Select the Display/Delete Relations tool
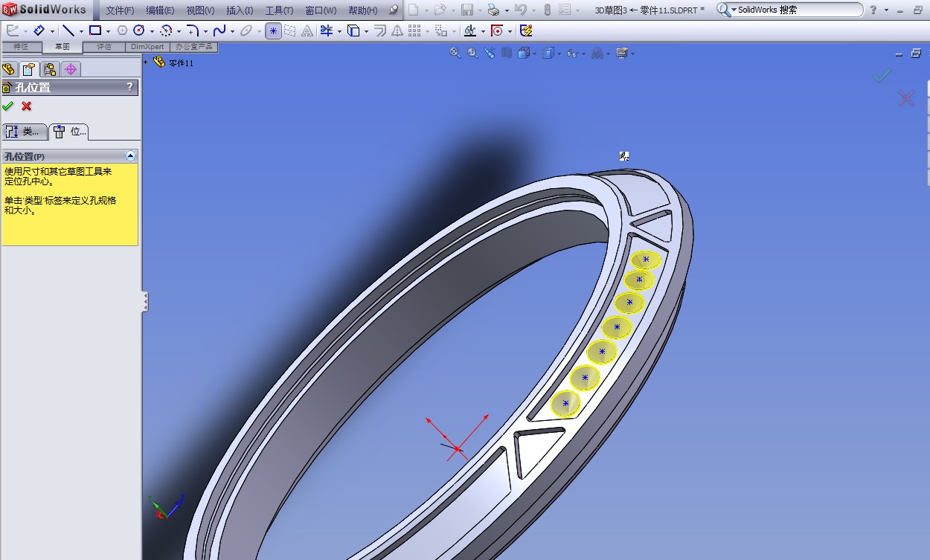Screen dimensions: 930x560 tap(469, 30)
